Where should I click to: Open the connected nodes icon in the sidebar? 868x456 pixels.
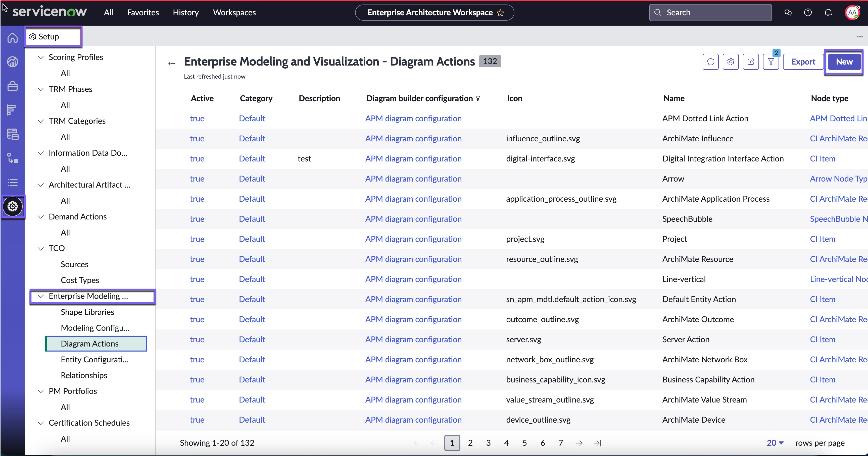[13, 158]
